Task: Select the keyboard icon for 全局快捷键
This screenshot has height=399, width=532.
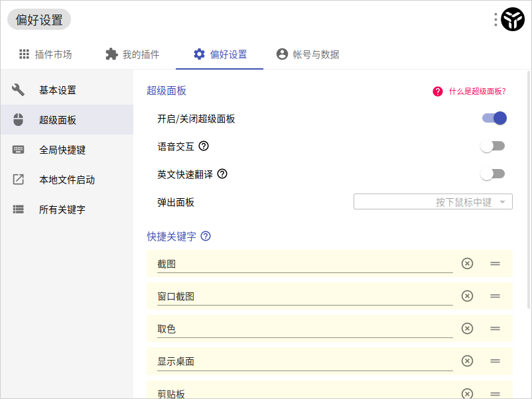Action: [18, 149]
